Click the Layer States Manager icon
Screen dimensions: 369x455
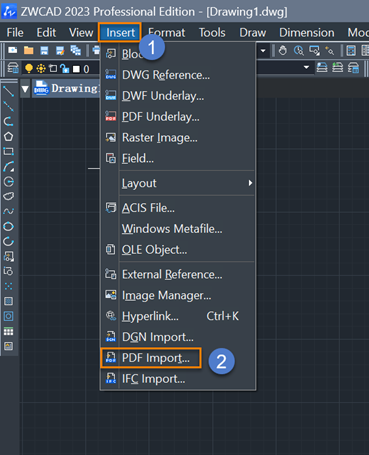click(353, 67)
